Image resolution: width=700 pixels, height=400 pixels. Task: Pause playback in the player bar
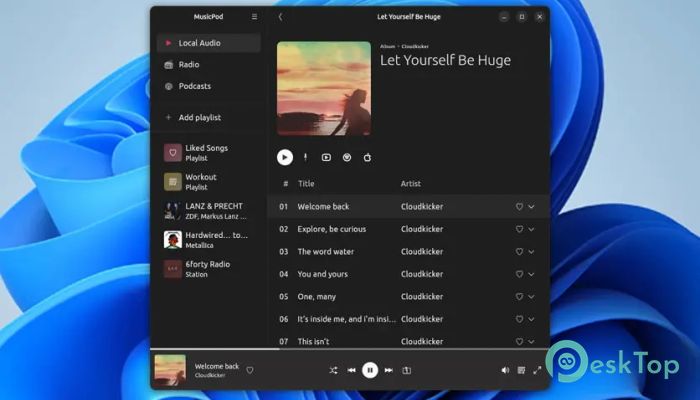pos(370,370)
